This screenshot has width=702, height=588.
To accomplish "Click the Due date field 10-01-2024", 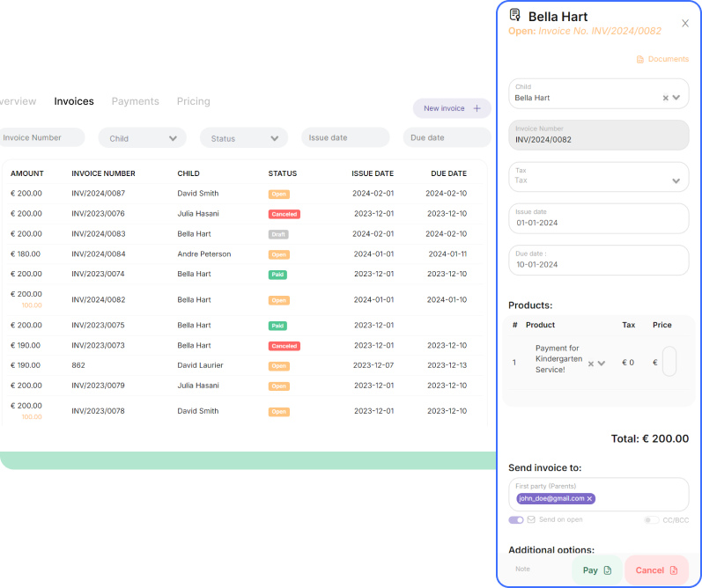I will coord(599,260).
